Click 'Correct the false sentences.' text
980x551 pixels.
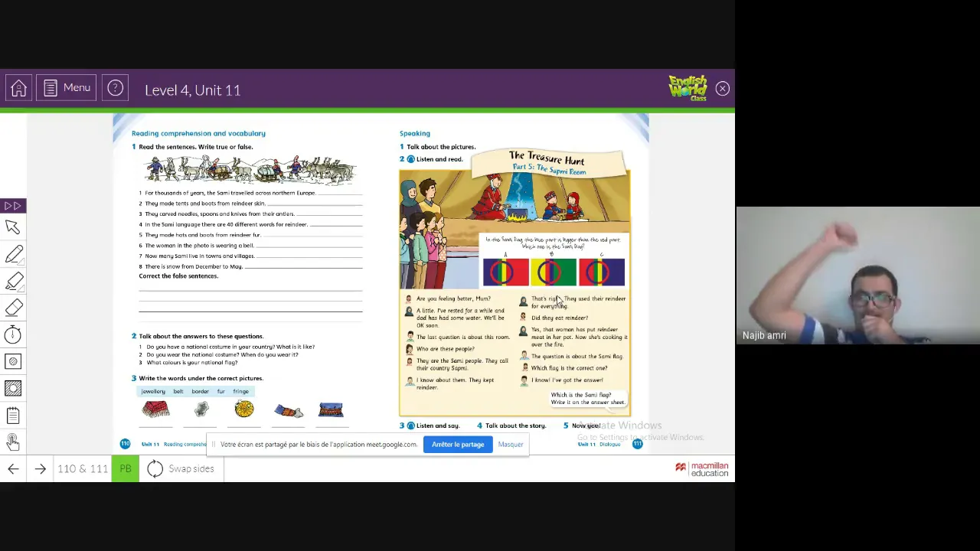pos(178,276)
